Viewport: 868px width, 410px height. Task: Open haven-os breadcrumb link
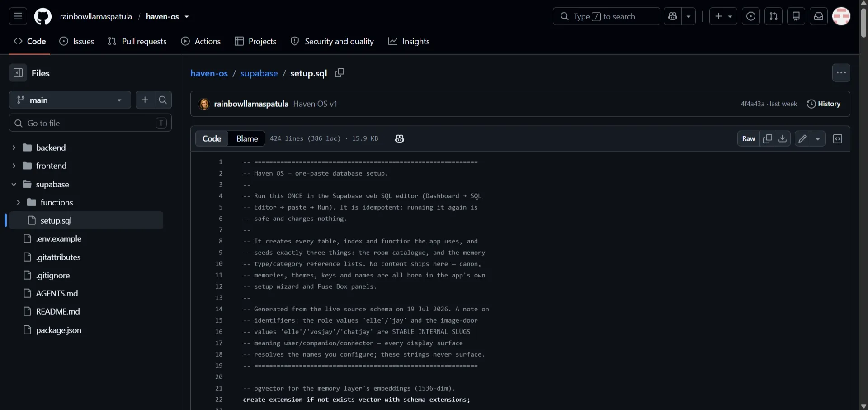coord(209,73)
